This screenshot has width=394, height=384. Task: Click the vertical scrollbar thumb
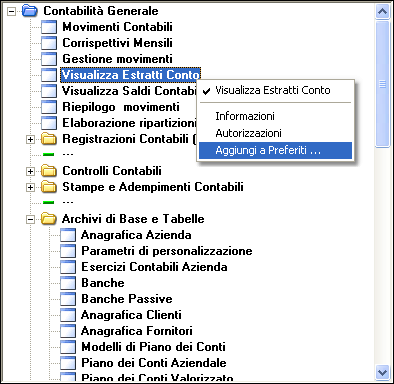382,84
